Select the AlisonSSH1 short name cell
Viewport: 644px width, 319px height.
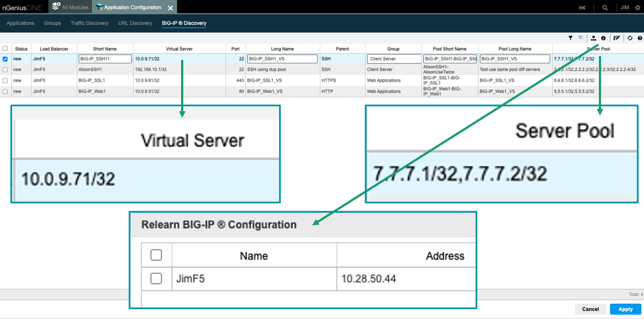click(x=105, y=69)
